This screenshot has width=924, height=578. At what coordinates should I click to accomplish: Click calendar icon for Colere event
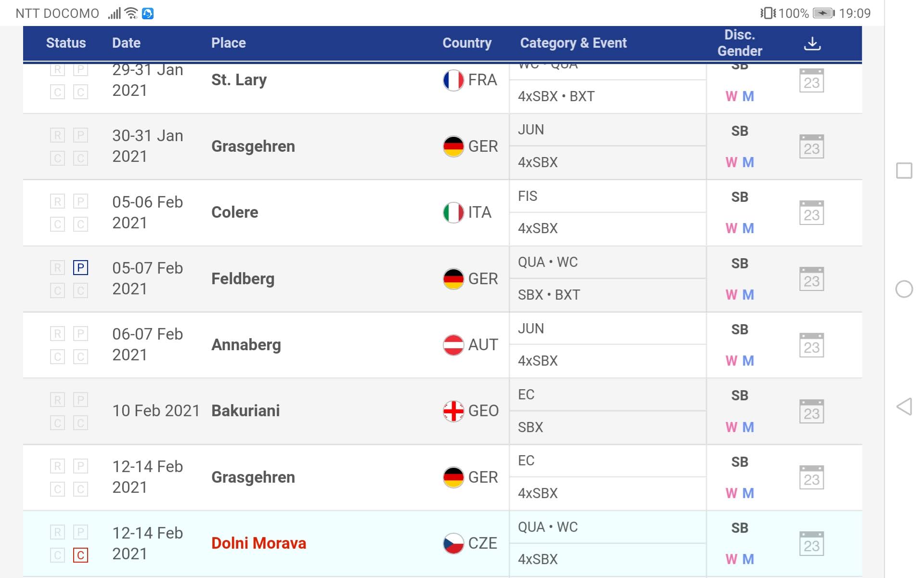point(811,213)
